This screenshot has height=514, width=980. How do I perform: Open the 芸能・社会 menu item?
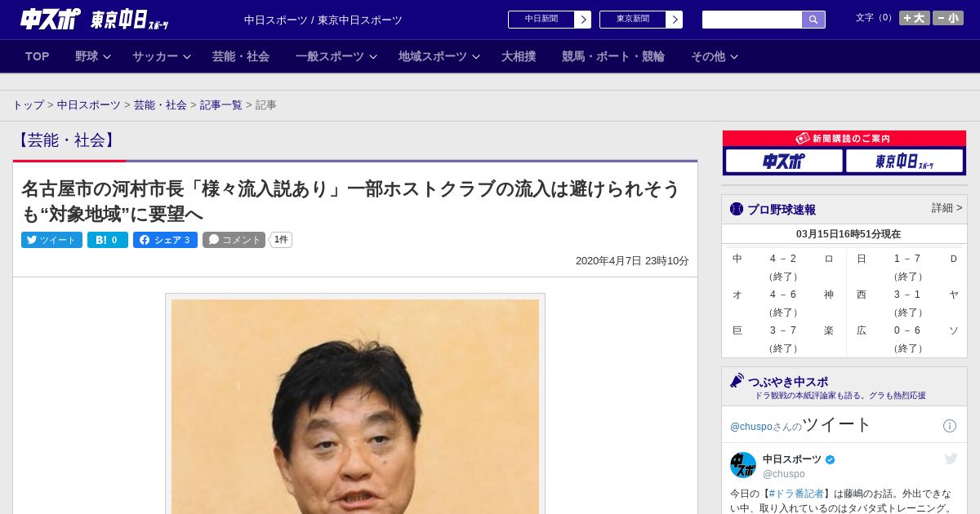coord(241,56)
